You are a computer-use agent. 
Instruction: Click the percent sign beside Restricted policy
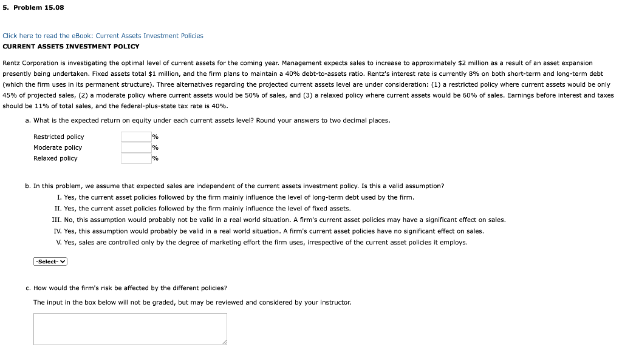155,136
